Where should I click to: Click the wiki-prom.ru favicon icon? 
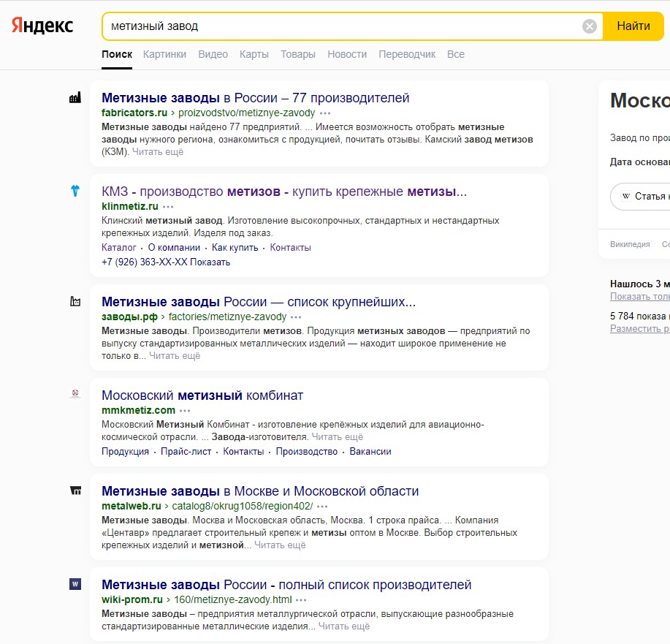(75, 584)
